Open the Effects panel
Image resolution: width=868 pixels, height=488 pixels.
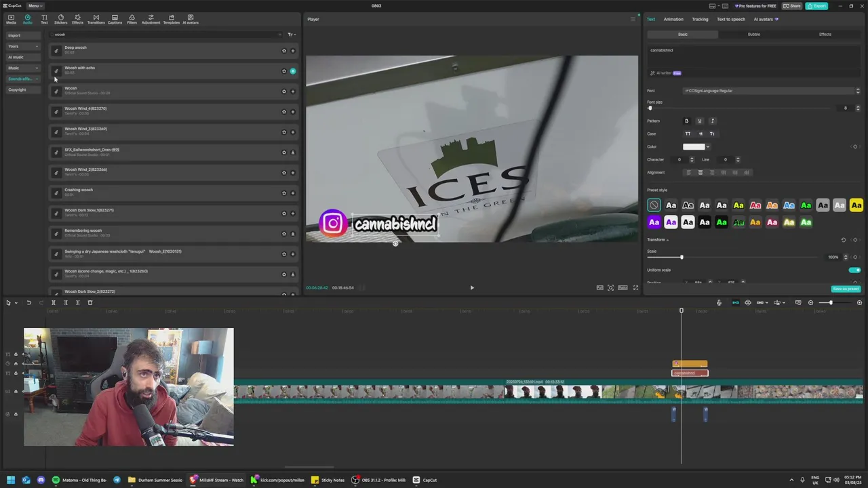click(77, 19)
